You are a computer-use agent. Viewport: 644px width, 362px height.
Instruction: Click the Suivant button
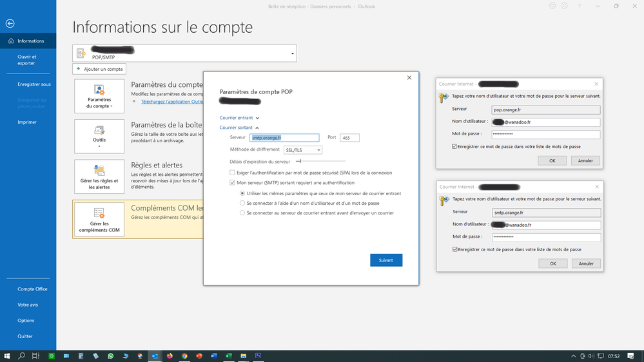coord(386,260)
